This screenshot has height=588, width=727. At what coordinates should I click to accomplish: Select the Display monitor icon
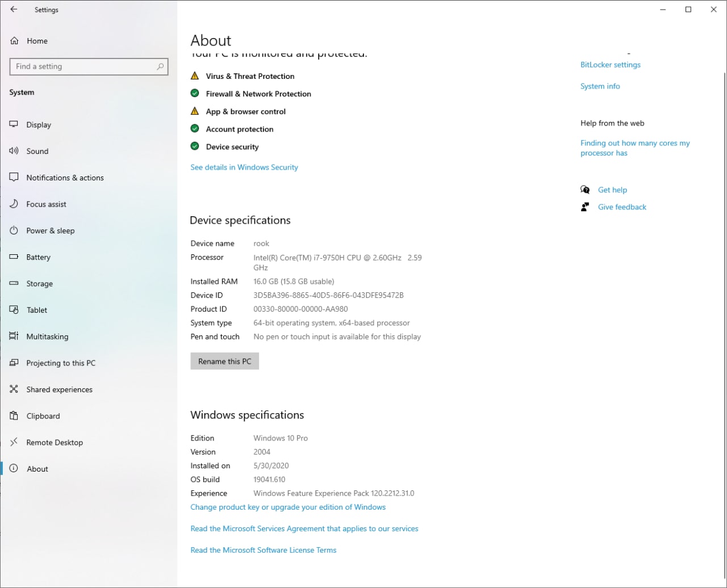tap(14, 125)
